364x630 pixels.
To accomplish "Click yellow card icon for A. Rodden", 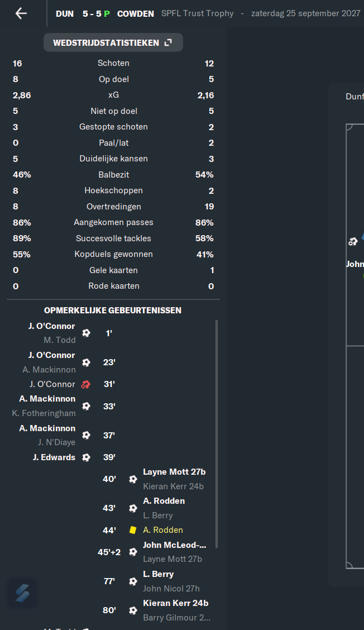I will coord(132,530).
